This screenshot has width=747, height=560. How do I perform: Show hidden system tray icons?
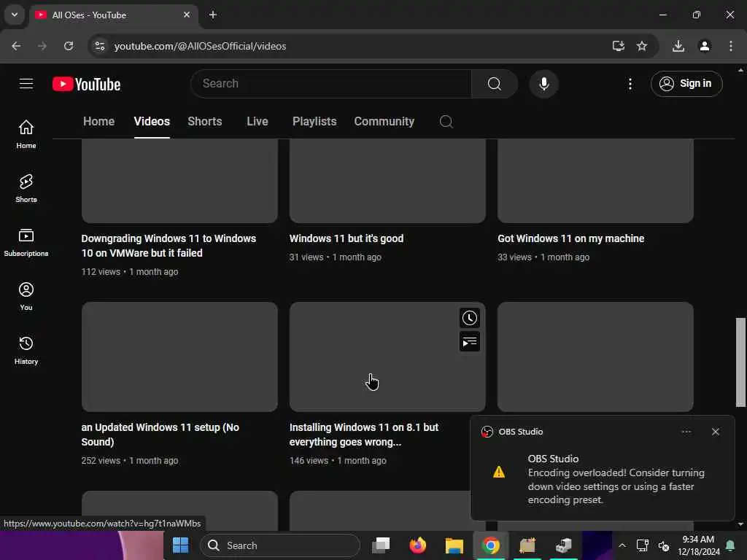pyautogui.click(x=622, y=545)
